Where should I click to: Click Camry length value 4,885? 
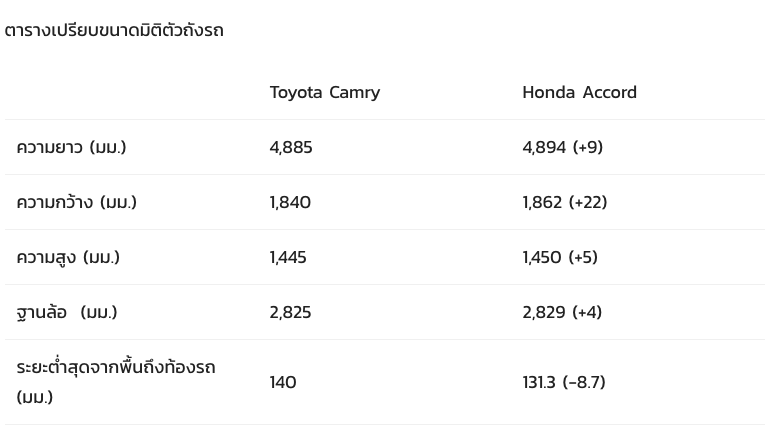coord(291,147)
